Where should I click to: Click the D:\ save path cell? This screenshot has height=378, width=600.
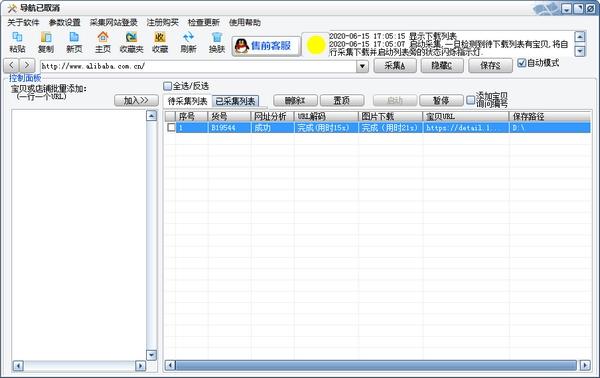click(x=550, y=128)
